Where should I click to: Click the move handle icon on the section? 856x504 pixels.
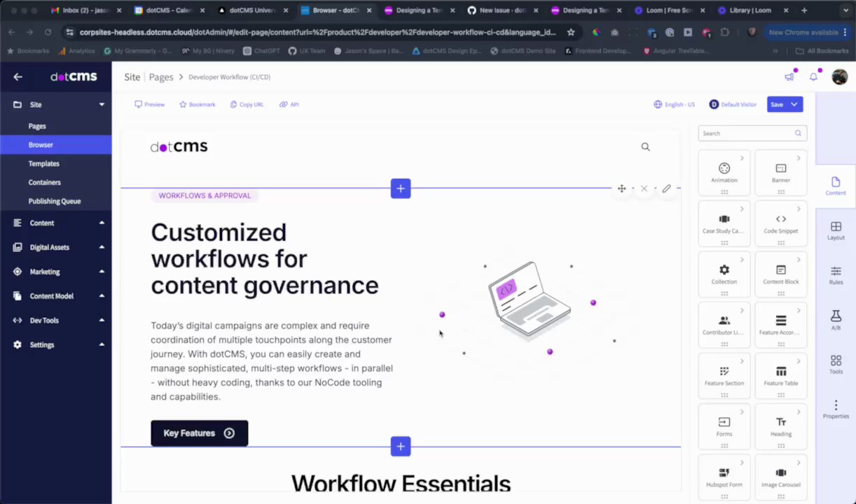pyautogui.click(x=621, y=188)
